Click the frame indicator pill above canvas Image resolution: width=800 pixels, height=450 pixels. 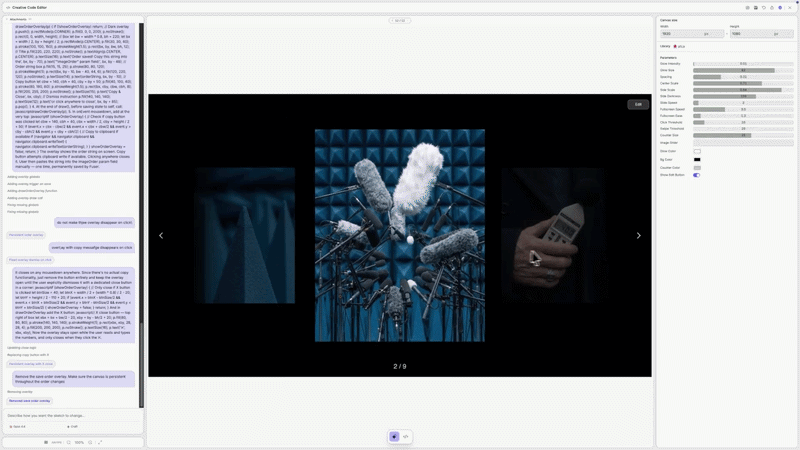(x=399, y=21)
